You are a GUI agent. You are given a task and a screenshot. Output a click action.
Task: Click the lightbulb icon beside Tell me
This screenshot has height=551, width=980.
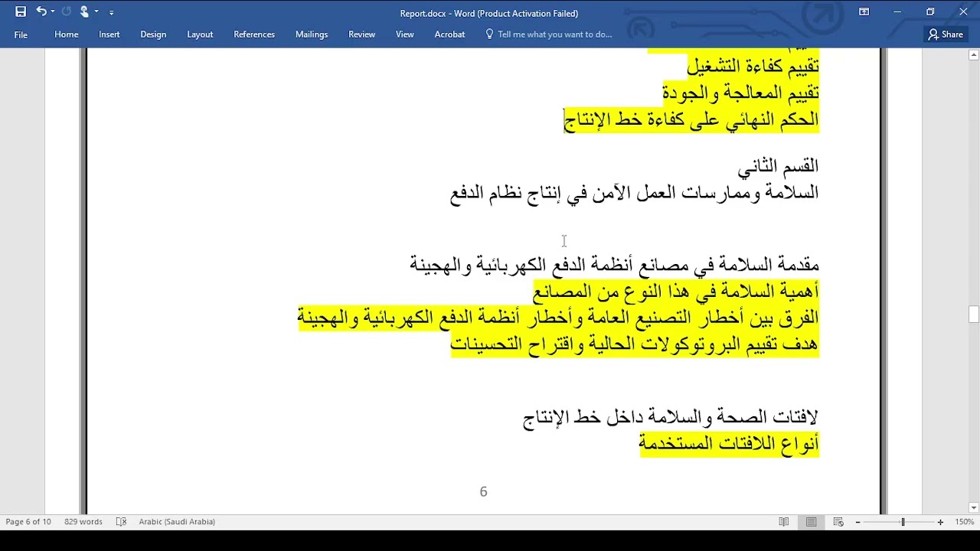coord(490,34)
